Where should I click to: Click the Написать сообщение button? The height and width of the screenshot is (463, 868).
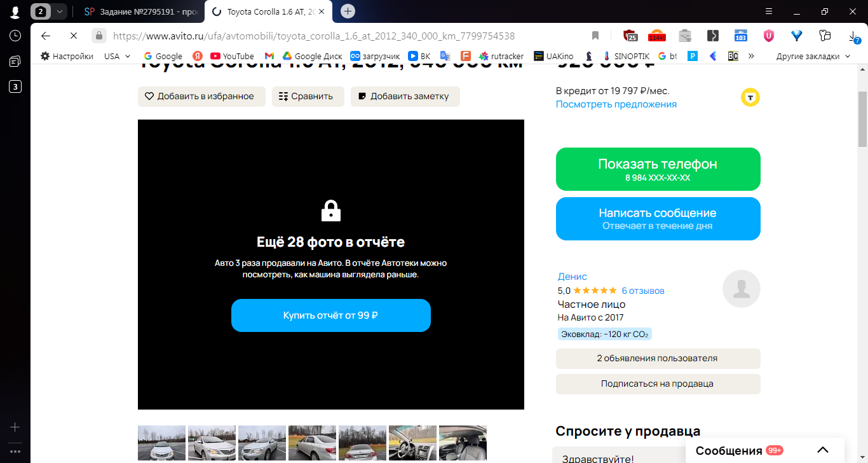[658, 219]
